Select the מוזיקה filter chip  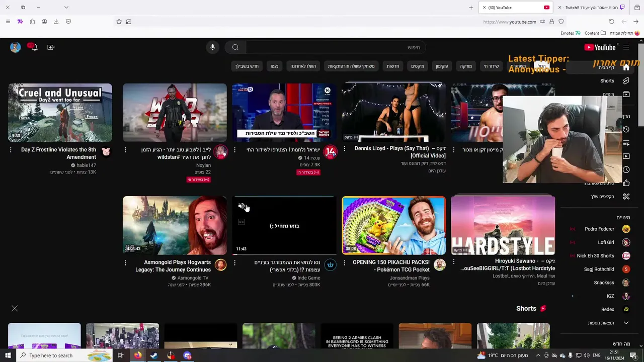(466, 66)
